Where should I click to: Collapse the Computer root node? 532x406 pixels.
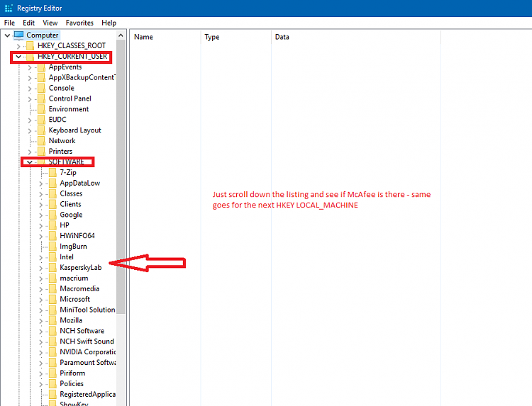7,35
